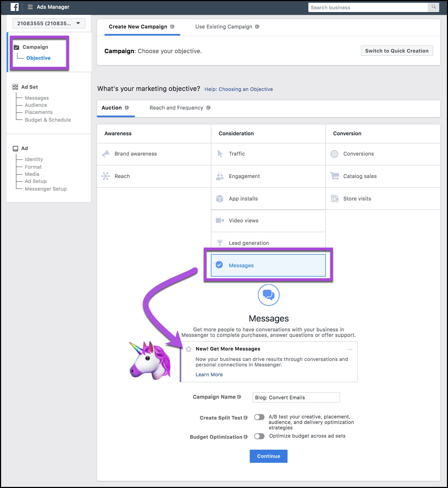Screen dimensions: 448x488
Task: Turn on Budget Optimization
Action: [x=259, y=436]
